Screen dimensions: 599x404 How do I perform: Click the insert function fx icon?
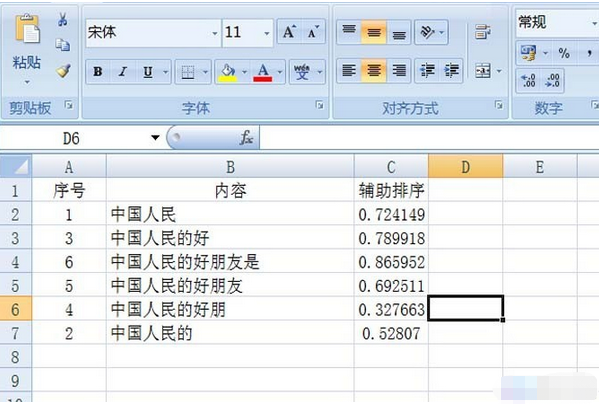247,137
